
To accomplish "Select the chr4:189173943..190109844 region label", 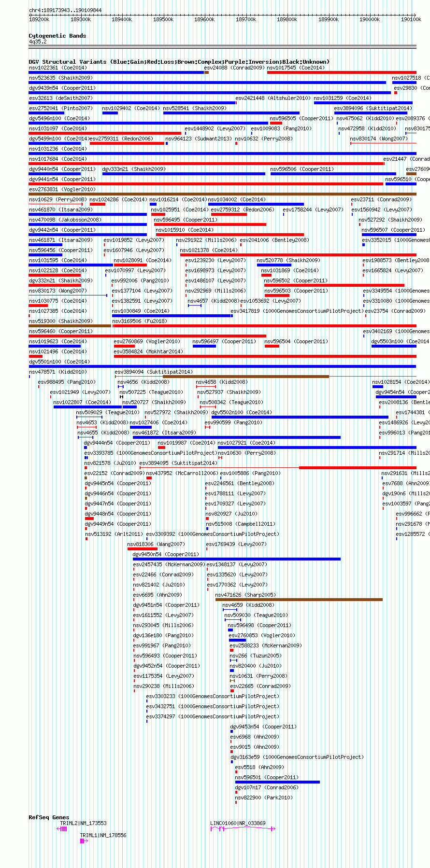I will coord(65,10).
